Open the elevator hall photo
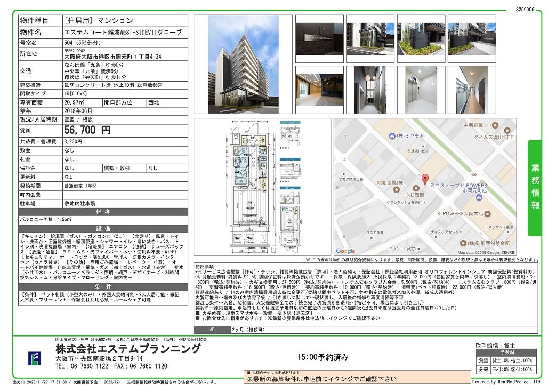556x392 pixels. [421, 90]
